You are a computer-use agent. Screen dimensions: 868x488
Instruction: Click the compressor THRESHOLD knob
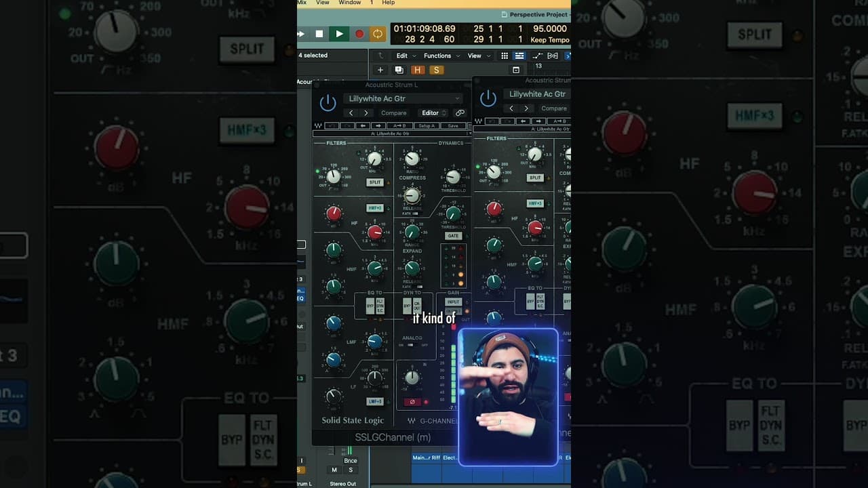pyautogui.click(x=453, y=178)
